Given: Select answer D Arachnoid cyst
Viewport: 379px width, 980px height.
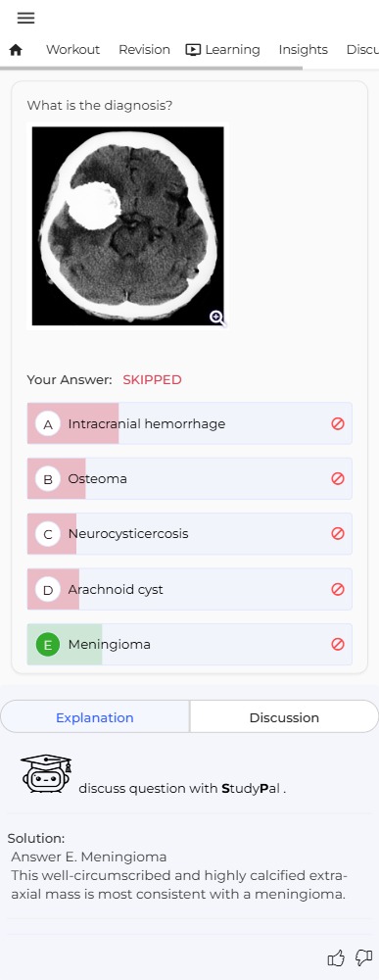Looking at the screenshot, I should pos(190,589).
